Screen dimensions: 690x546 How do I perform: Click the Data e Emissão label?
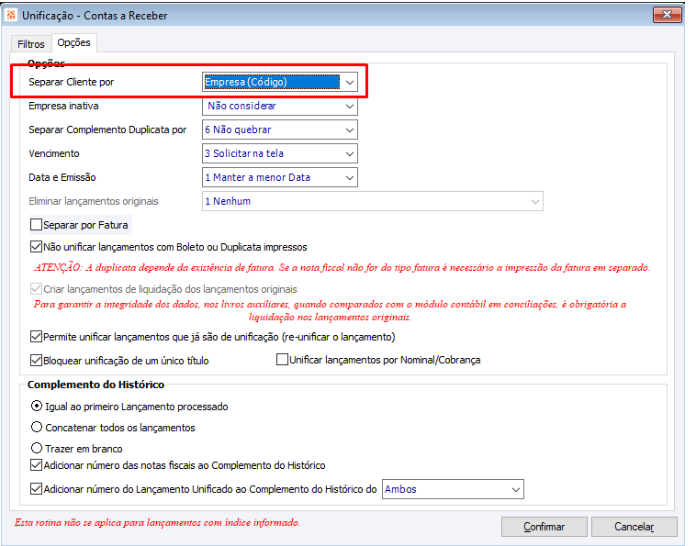point(62,177)
